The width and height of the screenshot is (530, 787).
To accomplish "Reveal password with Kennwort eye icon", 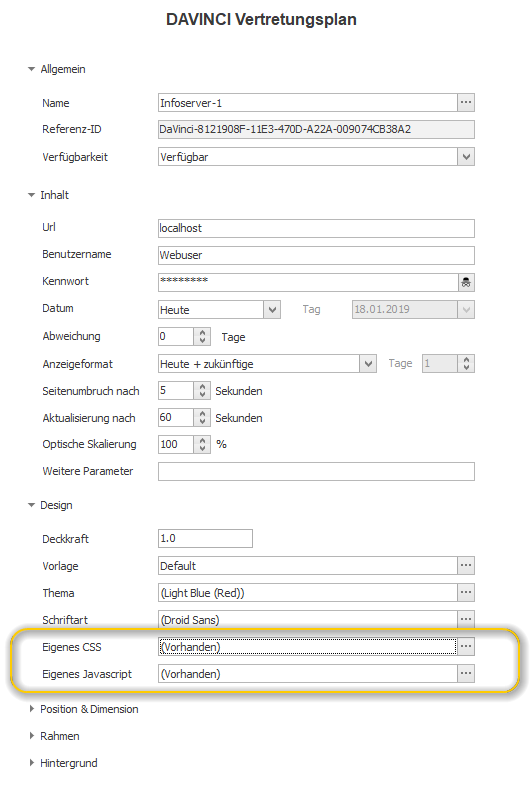I will pyautogui.click(x=466, y=282).
